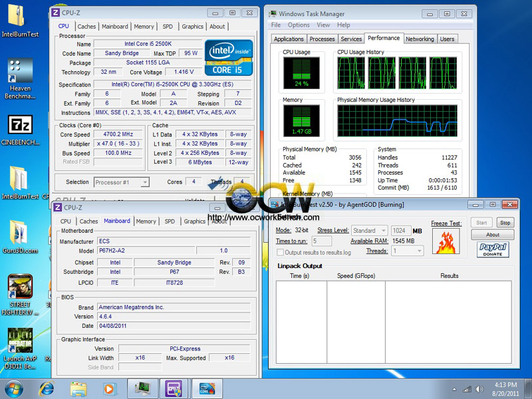The image size is (532, 399).
Task: Open Windows Explorer from taskbar
Action: pos(78,389)
